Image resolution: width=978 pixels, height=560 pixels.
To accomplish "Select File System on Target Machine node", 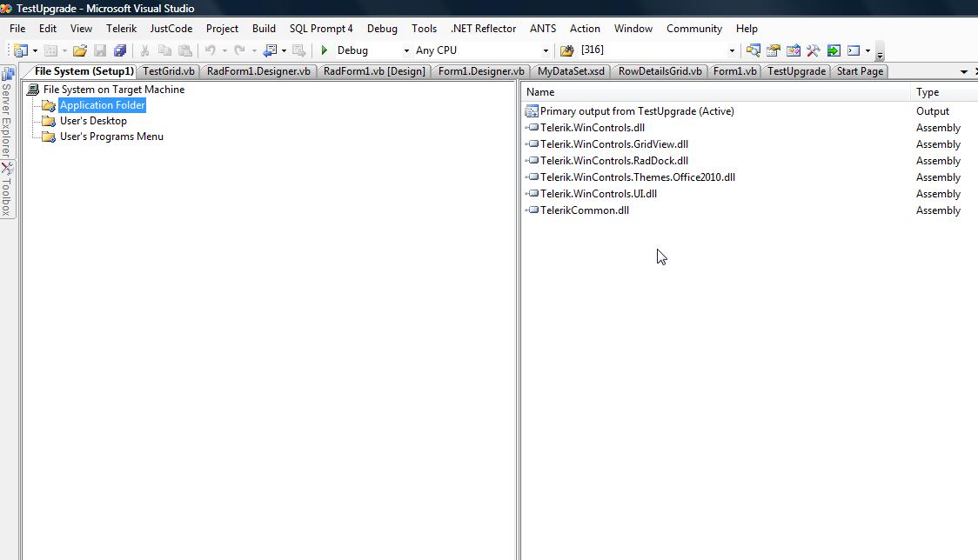I will point(113,90).
